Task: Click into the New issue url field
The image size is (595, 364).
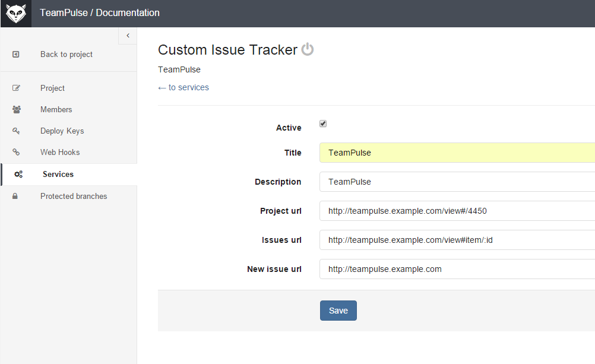Action: point(457,269)
